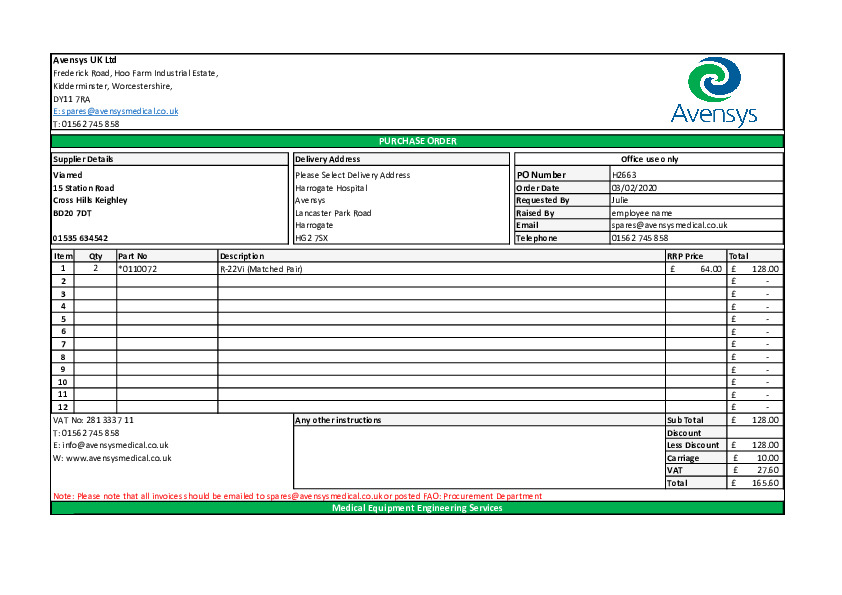
Task: Click the R-22Vi (Matched Pair) description
Action: point(261,269)
